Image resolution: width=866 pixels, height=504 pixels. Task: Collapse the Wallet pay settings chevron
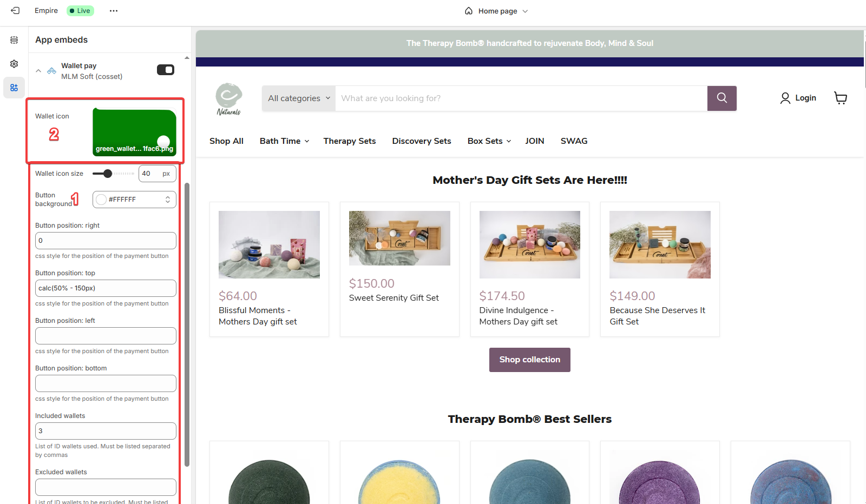point(38,71)
